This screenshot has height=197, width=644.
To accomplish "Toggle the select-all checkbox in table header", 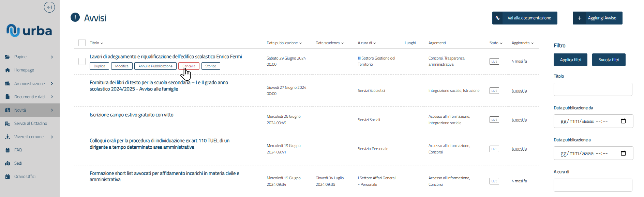I will (x=82, y=43).
